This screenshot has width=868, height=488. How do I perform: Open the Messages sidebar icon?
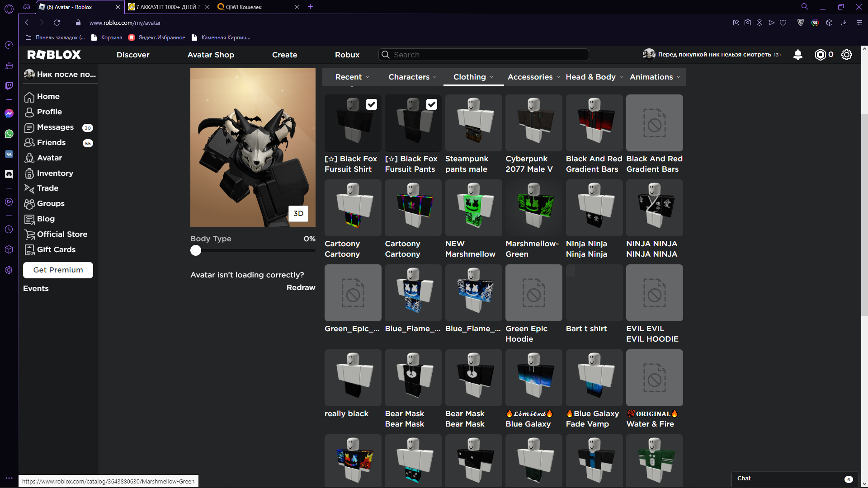click(x=29, y=127)
